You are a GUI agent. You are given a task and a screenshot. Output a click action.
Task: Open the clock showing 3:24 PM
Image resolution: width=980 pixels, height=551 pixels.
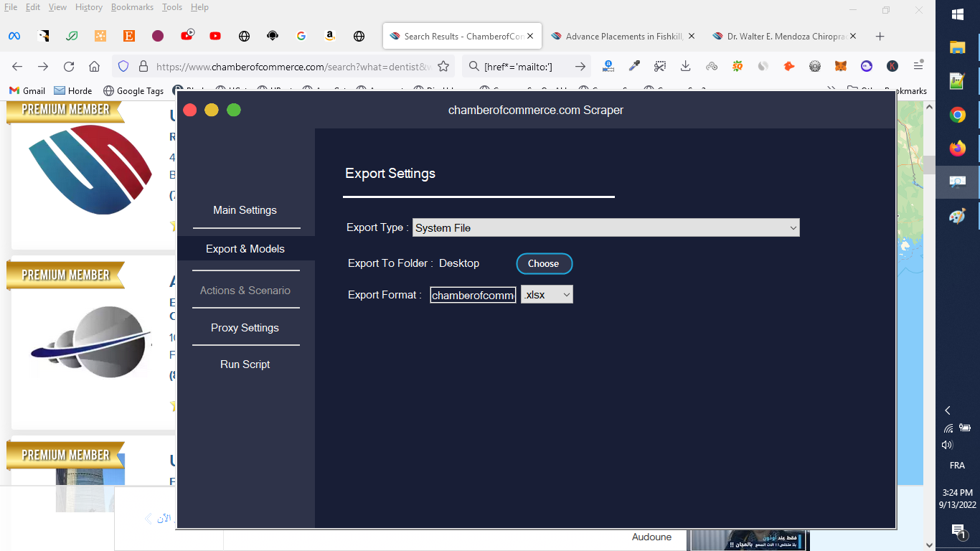click(x=958, y=499)
